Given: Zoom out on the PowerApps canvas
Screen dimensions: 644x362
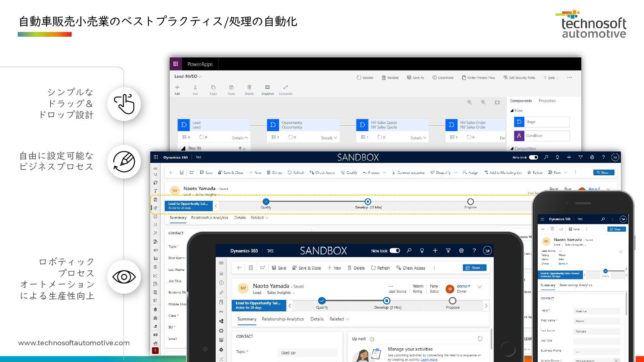Looking at the screenshot, I should click(x=470, y=102).
